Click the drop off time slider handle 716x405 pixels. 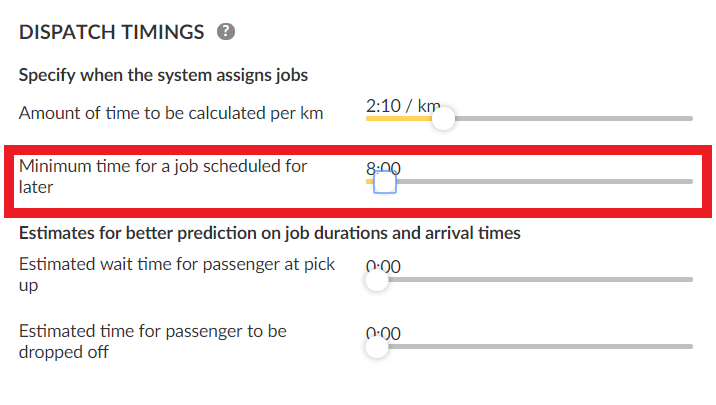tap(377, 347)
